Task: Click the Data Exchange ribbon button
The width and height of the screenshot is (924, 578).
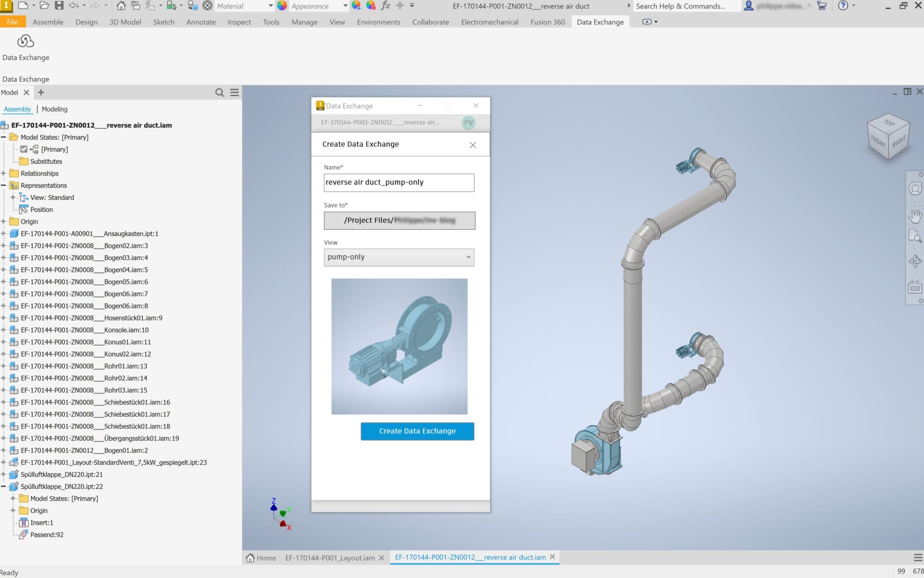Action: [26, 48]
